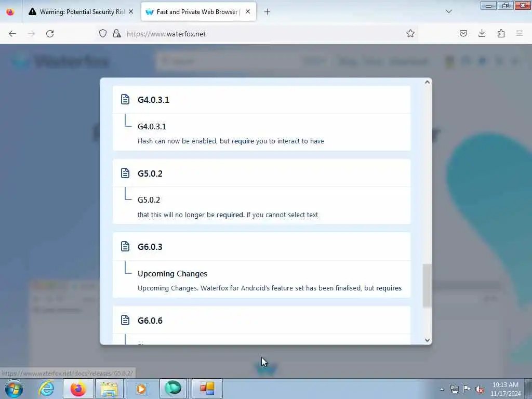Go back with the browser back arrow
Viewport: 532px width, 399px height.
(x=12, y=34)
